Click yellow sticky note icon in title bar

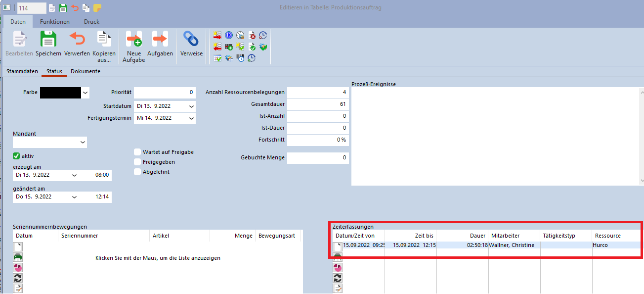97,8
